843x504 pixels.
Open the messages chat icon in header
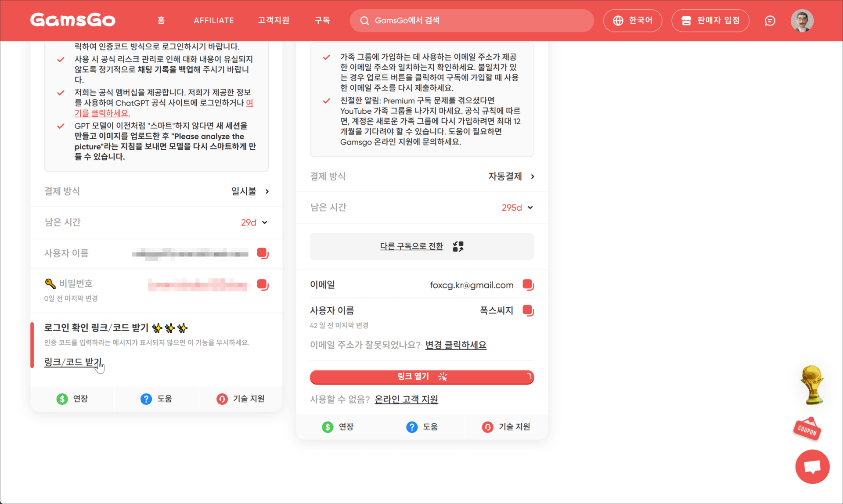[x=770, y=21]
